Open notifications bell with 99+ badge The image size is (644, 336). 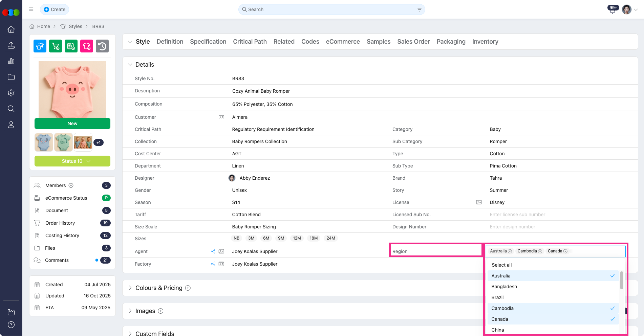tap(613, 10)
